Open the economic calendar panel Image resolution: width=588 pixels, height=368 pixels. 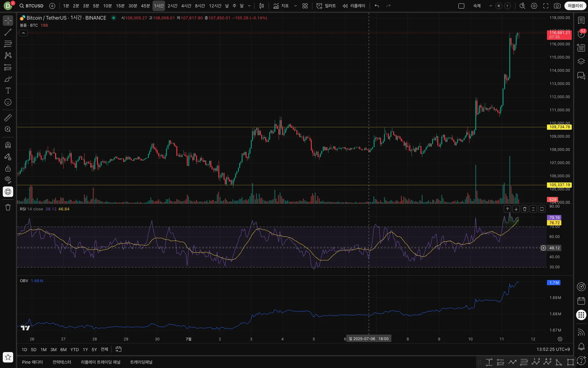[x=581, y=301]
